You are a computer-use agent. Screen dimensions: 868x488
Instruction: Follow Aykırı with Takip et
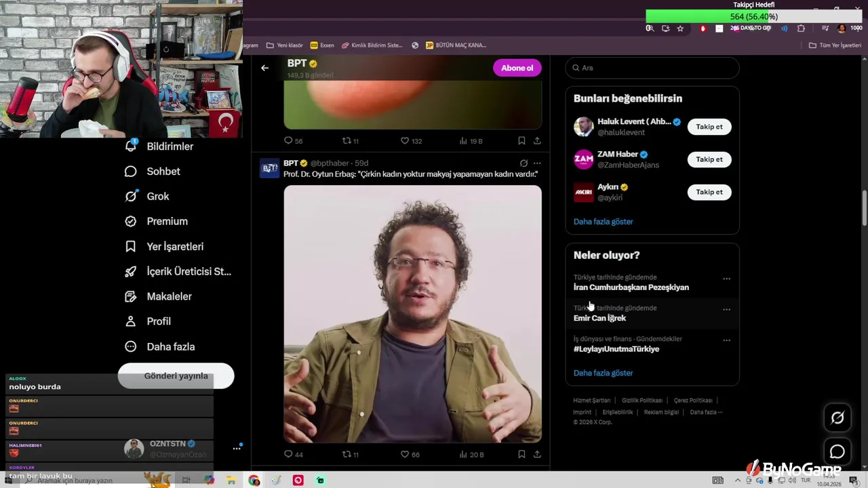coord(709,192)
